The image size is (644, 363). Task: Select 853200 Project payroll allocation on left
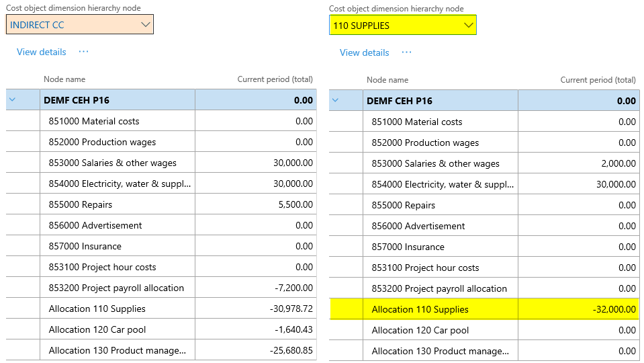tap(116, 288)
